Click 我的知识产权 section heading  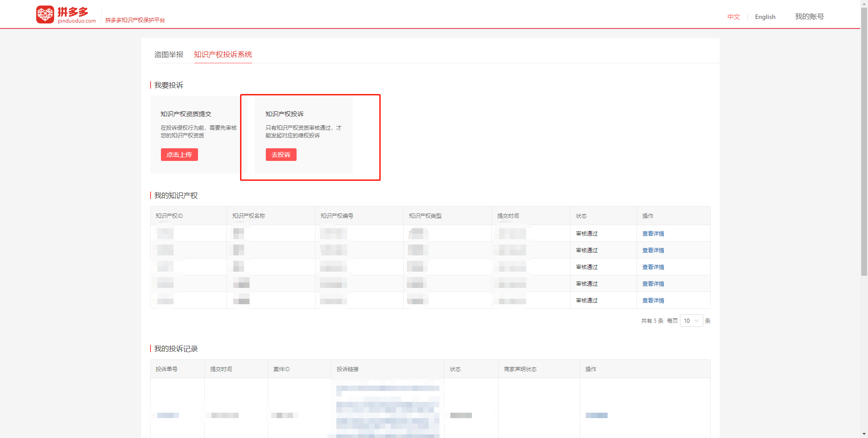(176, 195)
